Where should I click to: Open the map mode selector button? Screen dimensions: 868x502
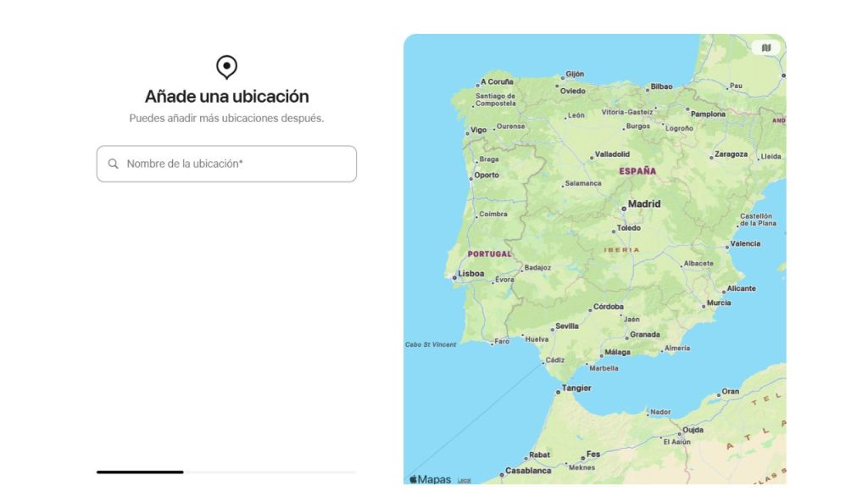(x=765, y=48)
